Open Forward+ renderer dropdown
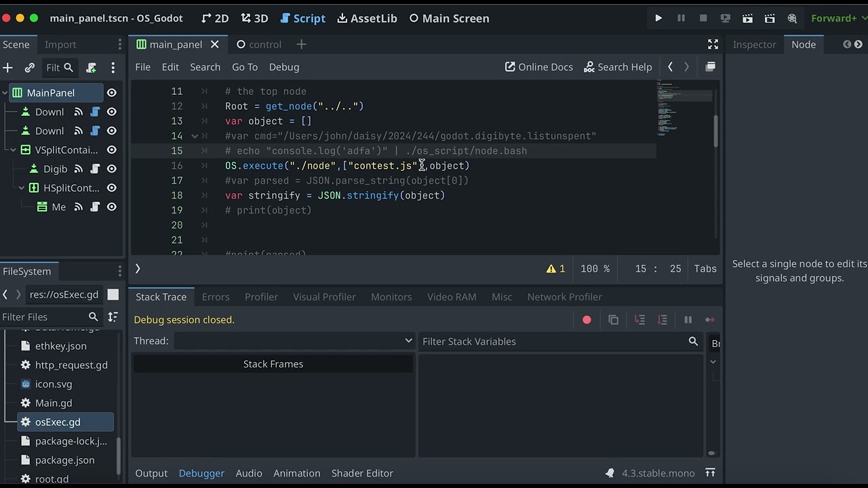 [838, 18]
